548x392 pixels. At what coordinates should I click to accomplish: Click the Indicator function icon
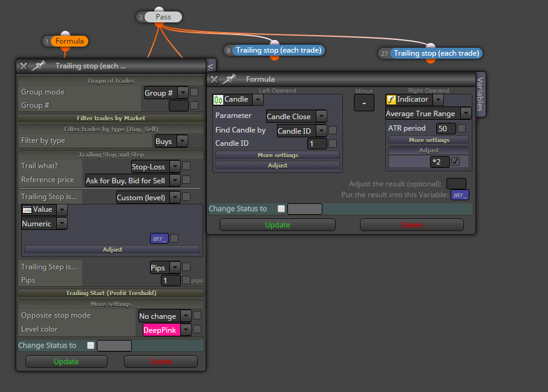391,100
